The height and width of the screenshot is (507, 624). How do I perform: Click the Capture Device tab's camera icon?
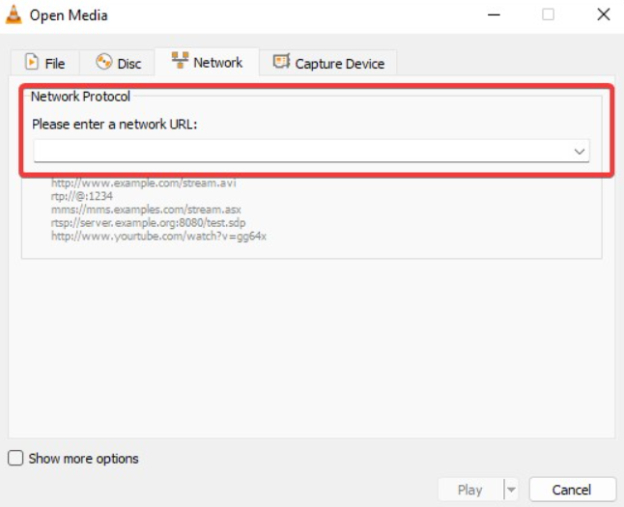[x=281, y=62]
